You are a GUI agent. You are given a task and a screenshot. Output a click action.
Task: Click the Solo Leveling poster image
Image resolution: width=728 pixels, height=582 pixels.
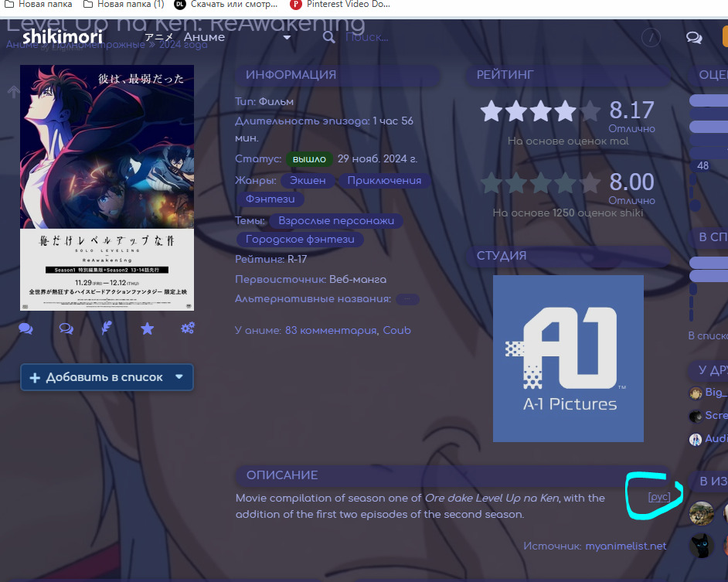[x=107, y=188]
